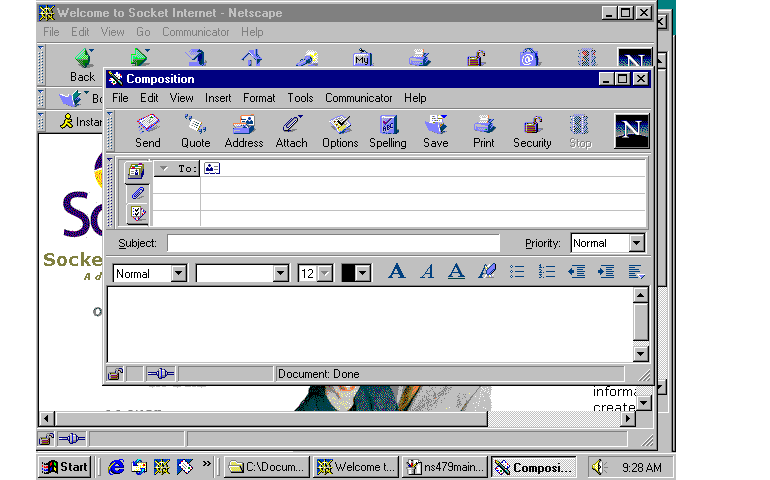Click the address card icon in To field

coord(212,169)
